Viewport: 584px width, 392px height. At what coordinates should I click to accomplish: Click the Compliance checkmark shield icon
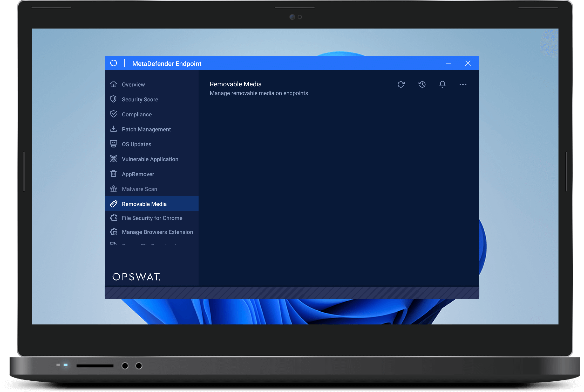click(x=113, y=114)
